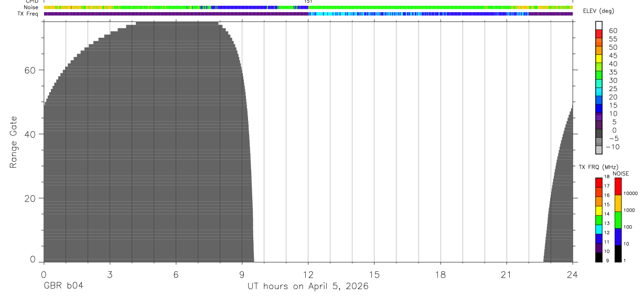Screen dimensions: 644x297
Task: Click the x-axis tick label '12'
Action: click(308, 274)
